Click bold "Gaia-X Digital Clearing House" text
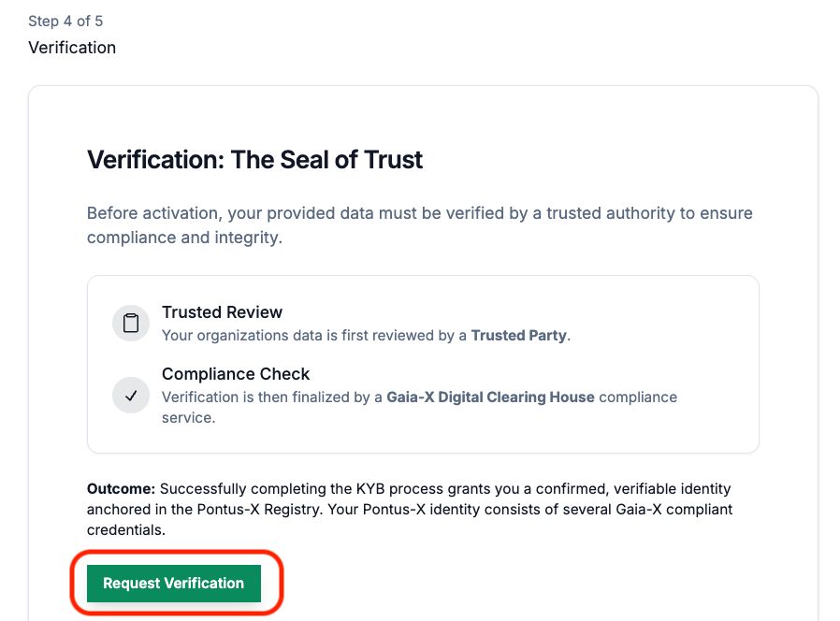The width and height of the screenshot is (840, 621). (x=491, y=397)
